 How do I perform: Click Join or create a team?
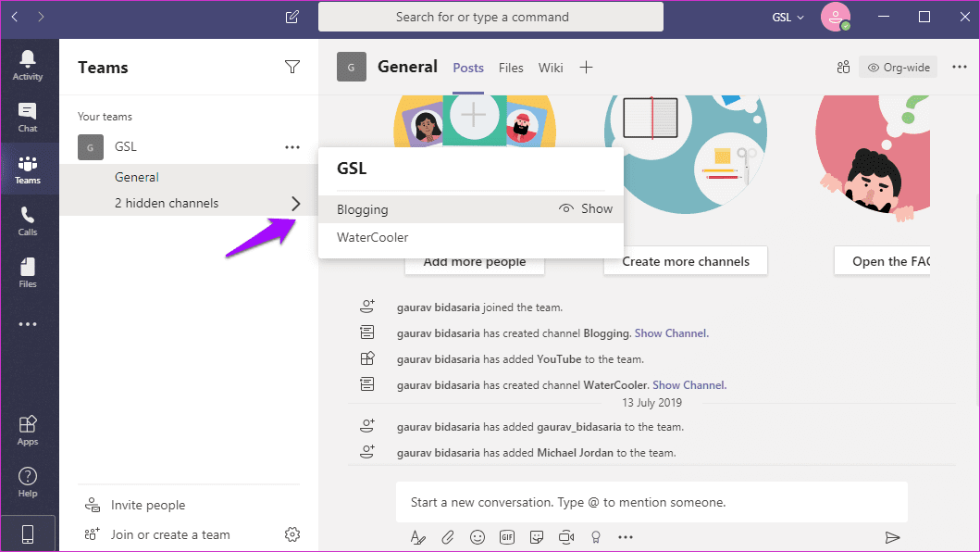157,534
